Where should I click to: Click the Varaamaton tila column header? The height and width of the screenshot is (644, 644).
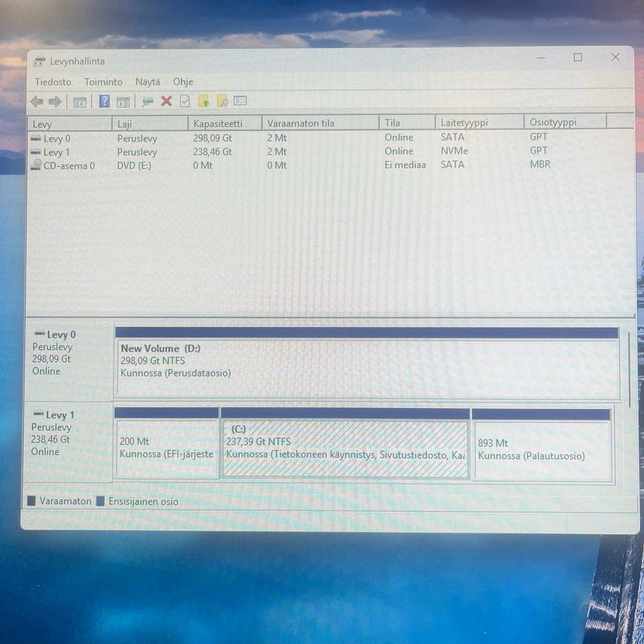point(321,123)
